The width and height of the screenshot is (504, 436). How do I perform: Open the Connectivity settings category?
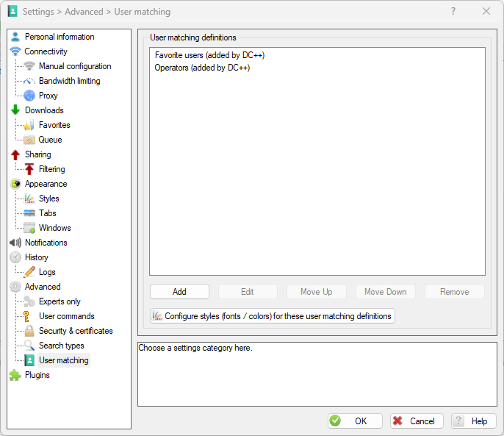[x=46, y=51]
